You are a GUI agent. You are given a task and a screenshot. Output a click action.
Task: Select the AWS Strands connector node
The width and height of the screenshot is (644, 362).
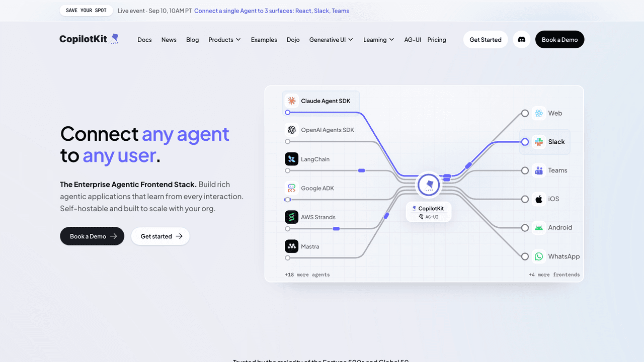(288, 229)
